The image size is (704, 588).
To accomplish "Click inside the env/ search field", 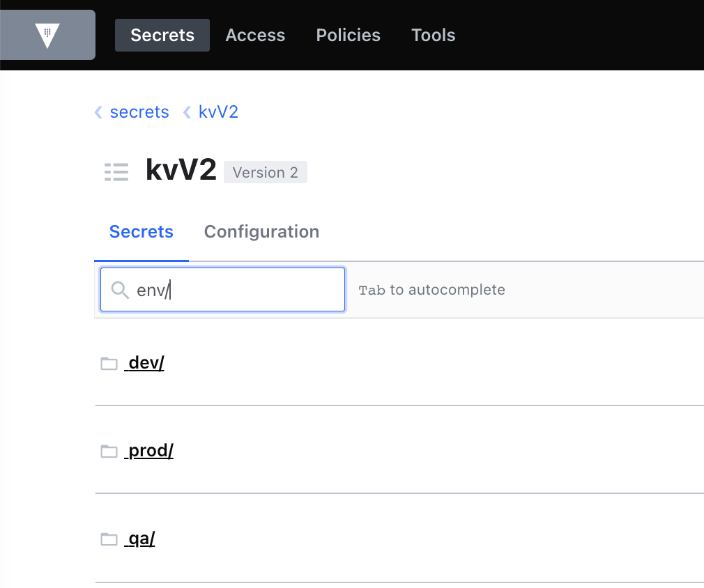I will pyautogui.click(x=223, y=290).
